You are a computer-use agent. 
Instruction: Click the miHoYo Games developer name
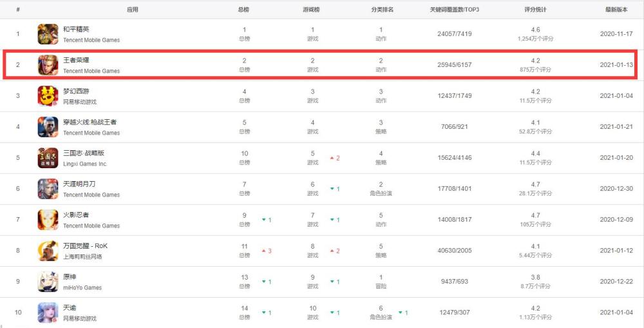[x=82, y=287]
